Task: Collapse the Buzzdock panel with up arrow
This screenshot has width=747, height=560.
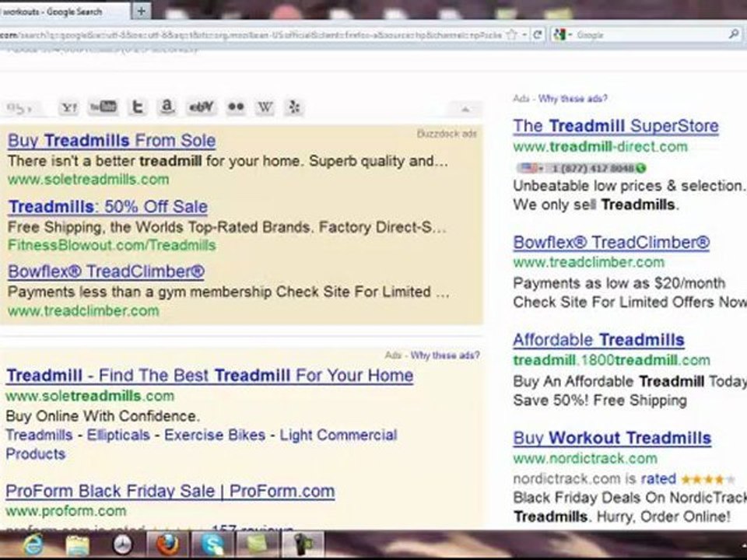Action: tap(465, 110)
